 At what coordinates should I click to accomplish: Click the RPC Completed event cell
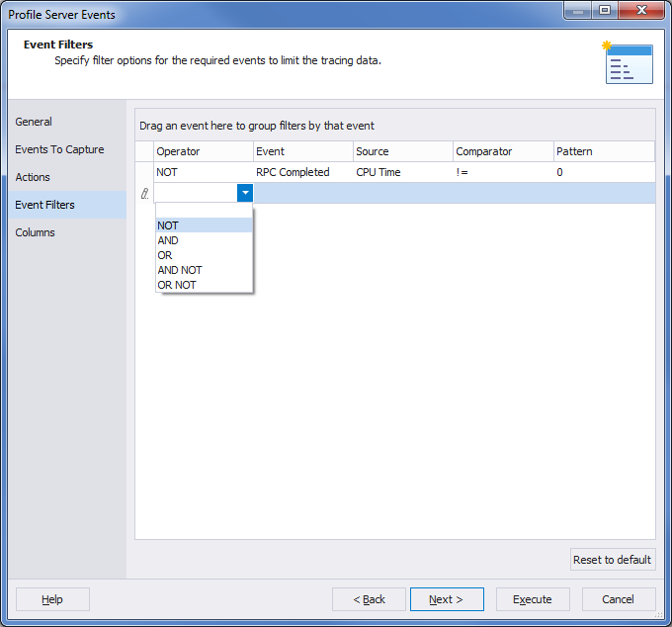tap(303, 172)
